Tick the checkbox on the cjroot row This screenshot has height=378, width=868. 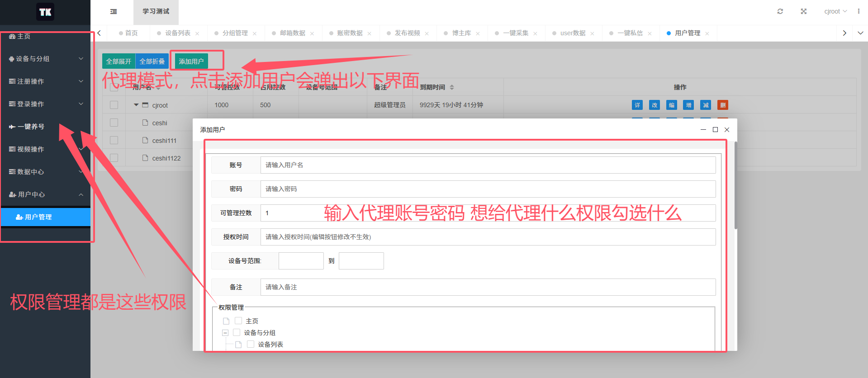click(114, 105)
